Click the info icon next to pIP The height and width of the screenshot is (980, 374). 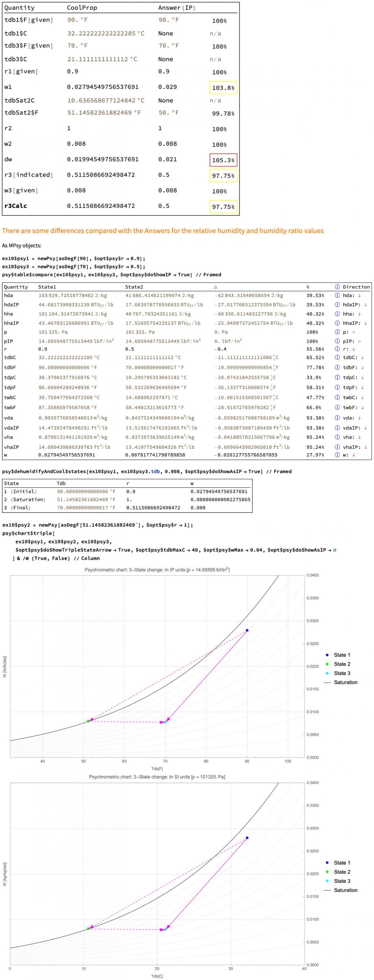(x=337, y=341)
